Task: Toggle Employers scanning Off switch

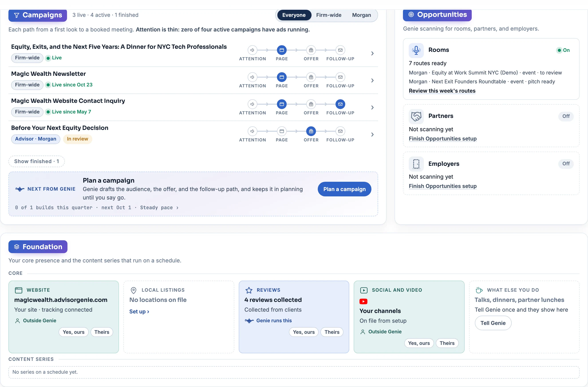Action: 566,164
